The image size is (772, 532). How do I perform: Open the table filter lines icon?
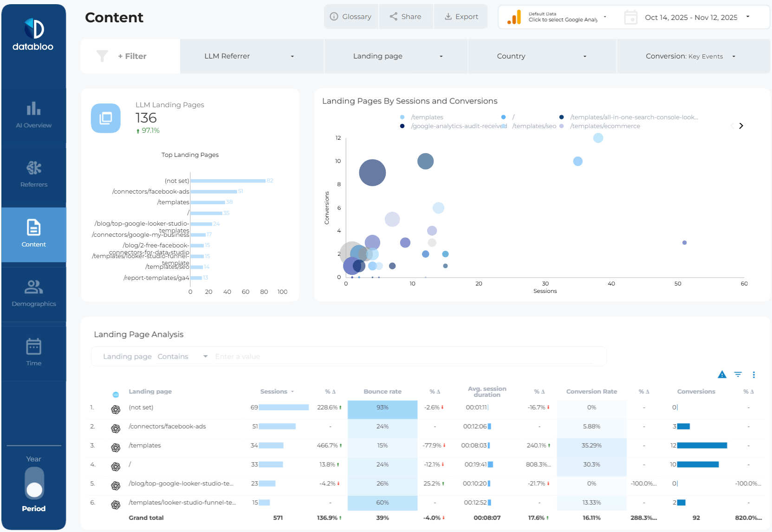tap(738, 375)
